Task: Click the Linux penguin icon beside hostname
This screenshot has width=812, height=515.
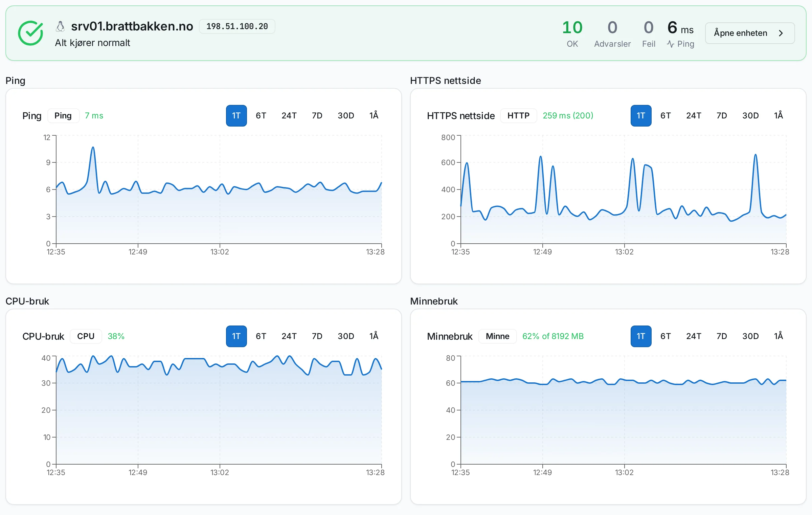Action: (x=60, y=26)
